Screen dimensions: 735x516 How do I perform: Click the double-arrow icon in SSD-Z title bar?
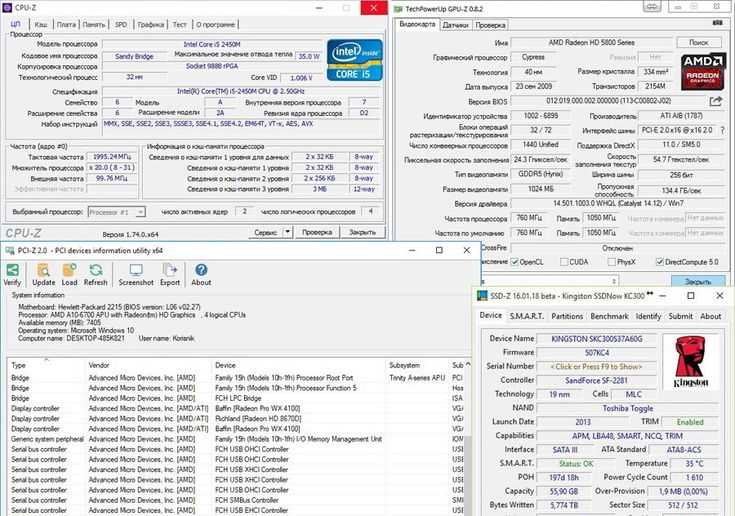[x=650, y=294]
